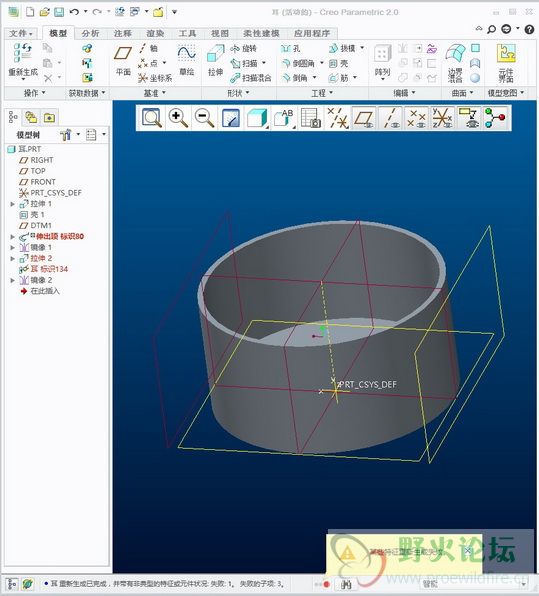Select the 旋转 (Revolve) tool
Viewport: 539px width, 596px height.
(243, 48)
